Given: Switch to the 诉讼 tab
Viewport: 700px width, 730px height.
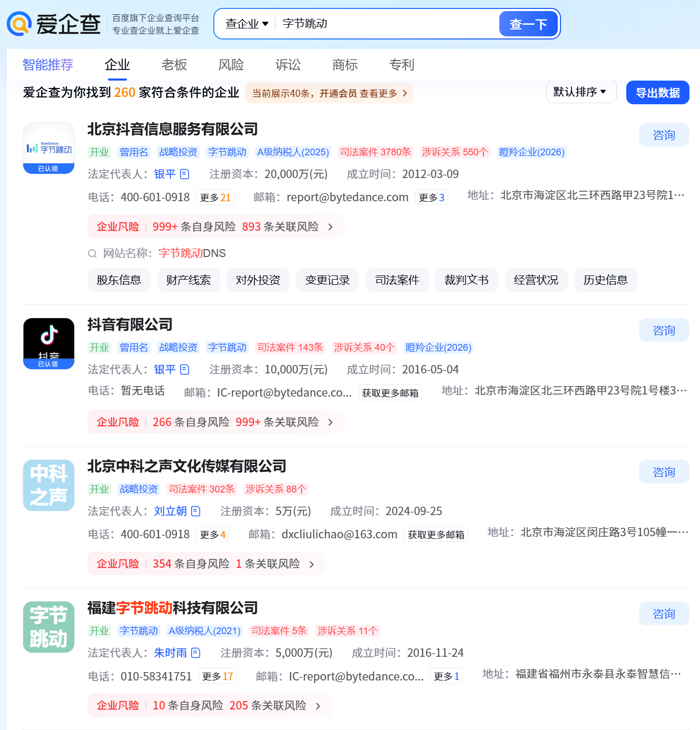Looking at the screenshot, I should [288, 65].
